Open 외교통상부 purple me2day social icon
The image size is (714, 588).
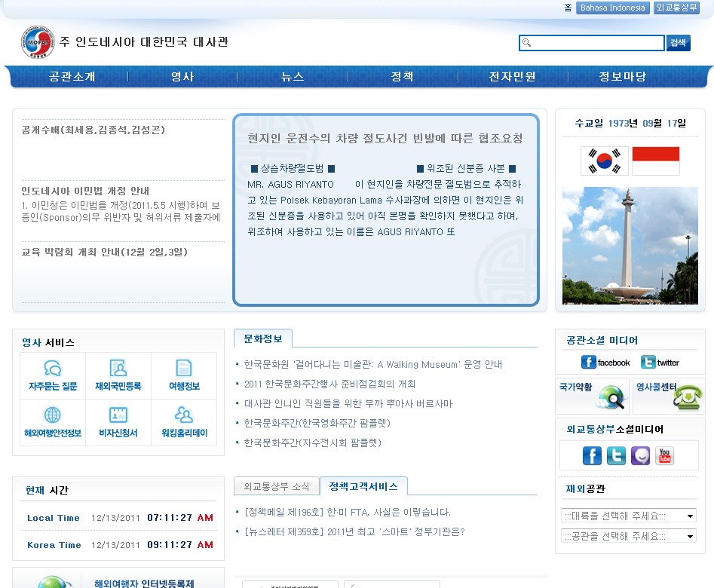point(640,455)
